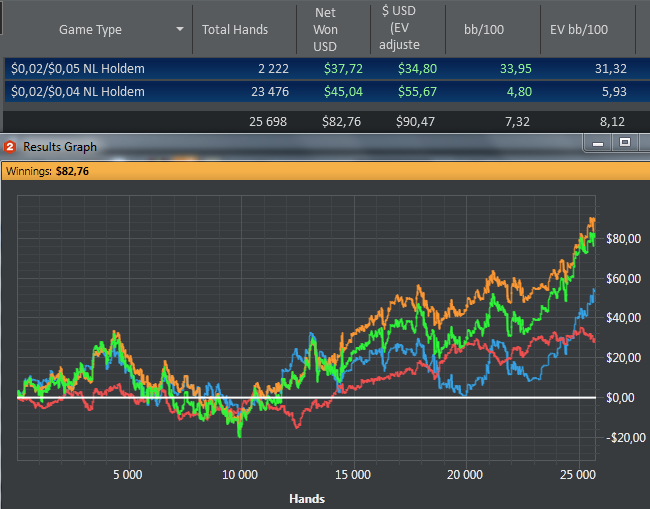
Task: Click the 5 000 x-axis label
Action: (x=128, y=475)
